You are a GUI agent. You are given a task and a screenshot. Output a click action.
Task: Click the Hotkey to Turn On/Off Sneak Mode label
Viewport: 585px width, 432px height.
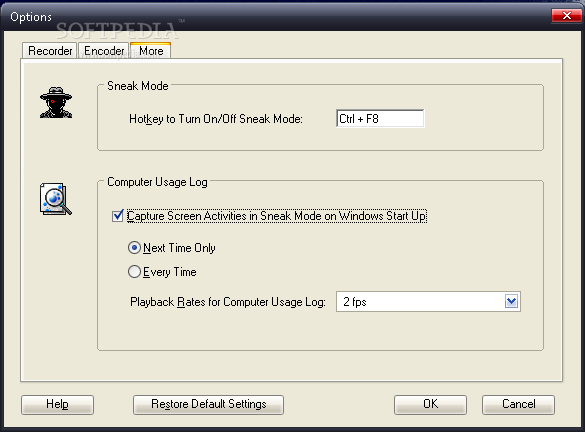pyautogui.click(x=216, y=119)
